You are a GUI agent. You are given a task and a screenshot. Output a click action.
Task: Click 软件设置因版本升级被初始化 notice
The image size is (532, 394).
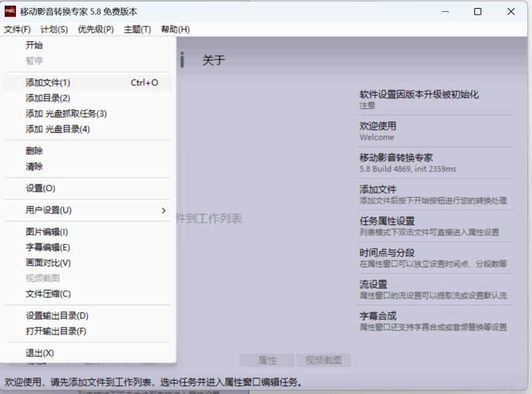coord(435,100)
